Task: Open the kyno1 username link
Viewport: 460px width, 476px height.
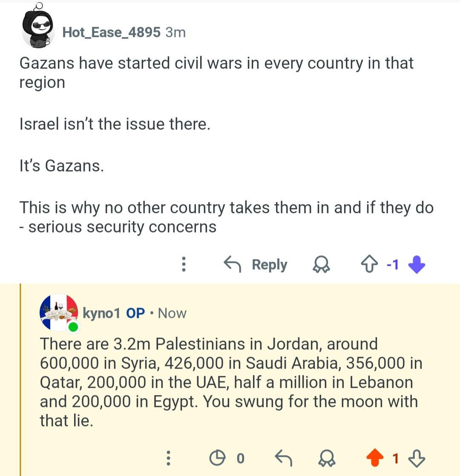Action: pos(101,313)
